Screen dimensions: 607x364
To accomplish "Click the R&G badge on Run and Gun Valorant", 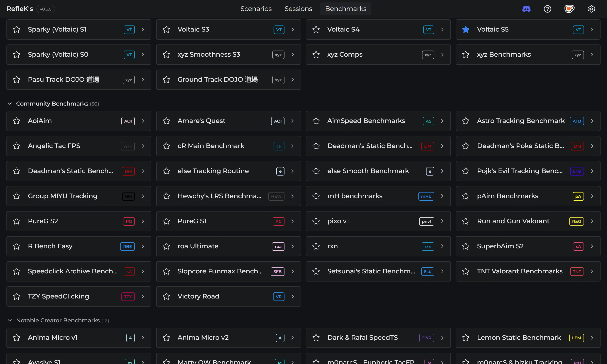I will pyautogui.click(x=576, y=221).
